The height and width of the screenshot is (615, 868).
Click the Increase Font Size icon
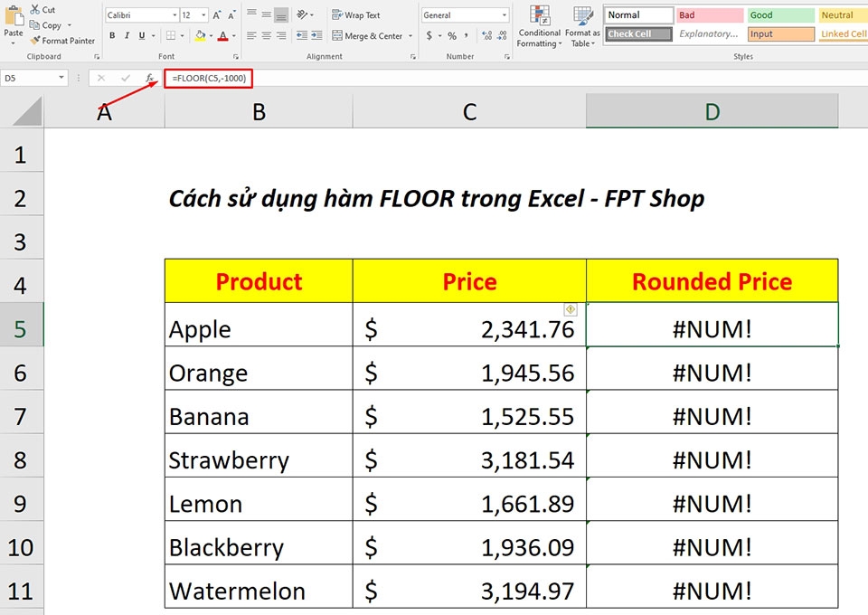click(x=216, y=14)
